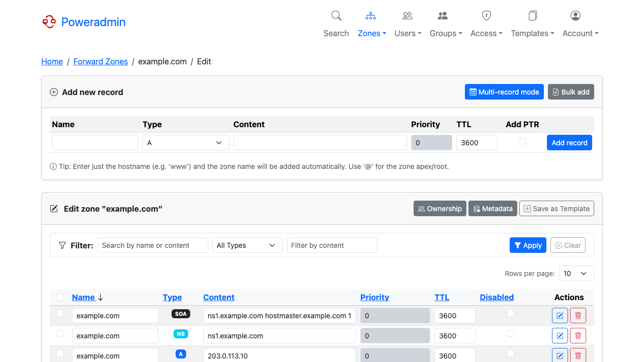Click the Add record button
644x362 pixels.
tap(570, 142)
